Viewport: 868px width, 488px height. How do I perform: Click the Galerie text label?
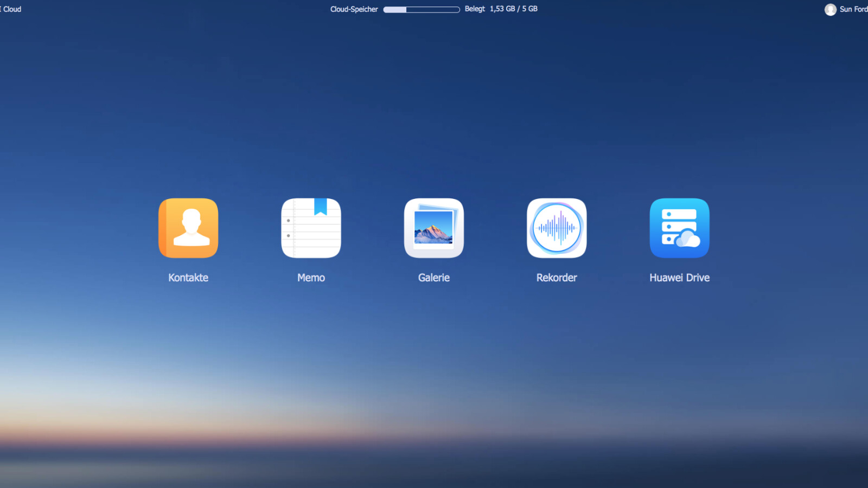pos(433,278)
